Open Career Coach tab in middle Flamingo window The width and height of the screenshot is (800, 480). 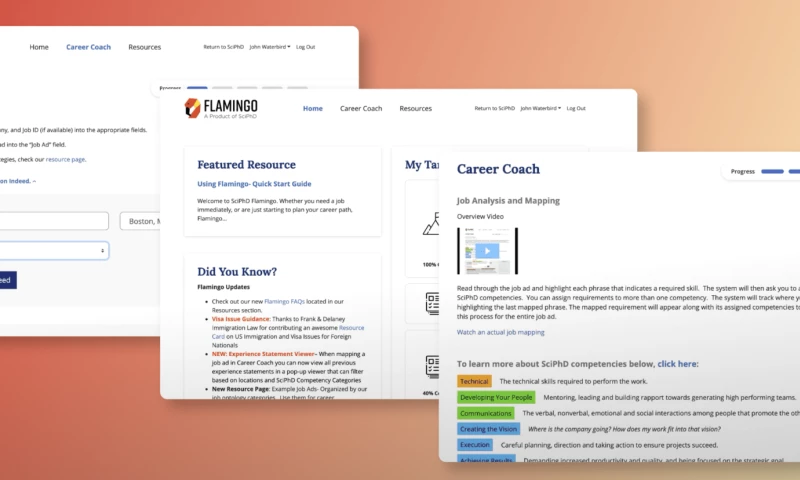point(361,108)
